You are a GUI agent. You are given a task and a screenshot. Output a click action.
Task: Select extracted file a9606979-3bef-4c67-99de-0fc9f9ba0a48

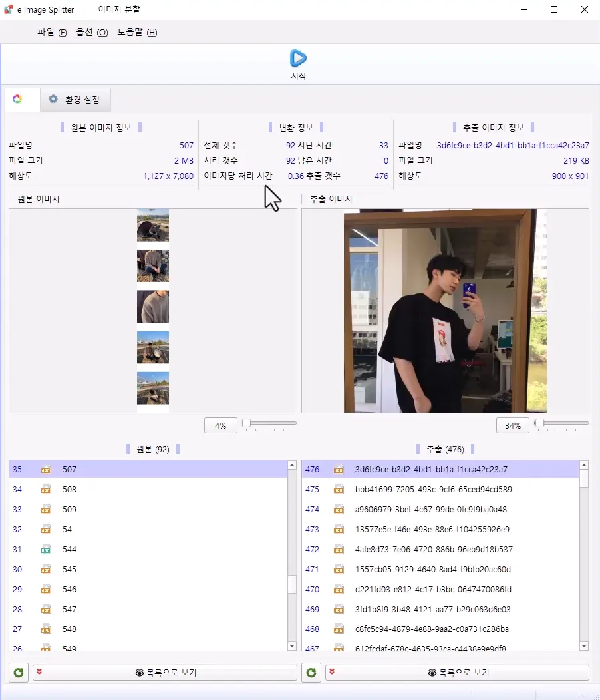(x=440, y=510)
